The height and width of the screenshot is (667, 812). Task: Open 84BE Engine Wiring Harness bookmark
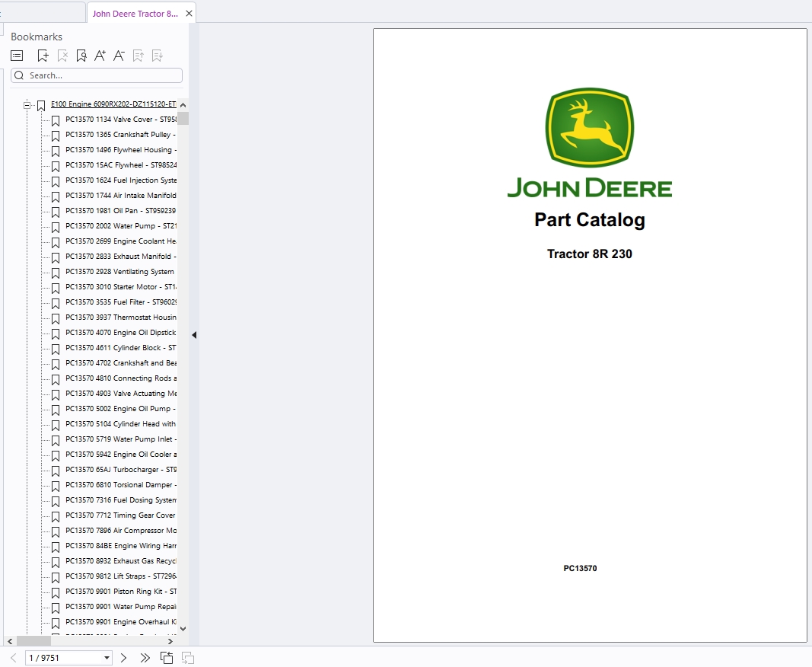coord(121,546)
